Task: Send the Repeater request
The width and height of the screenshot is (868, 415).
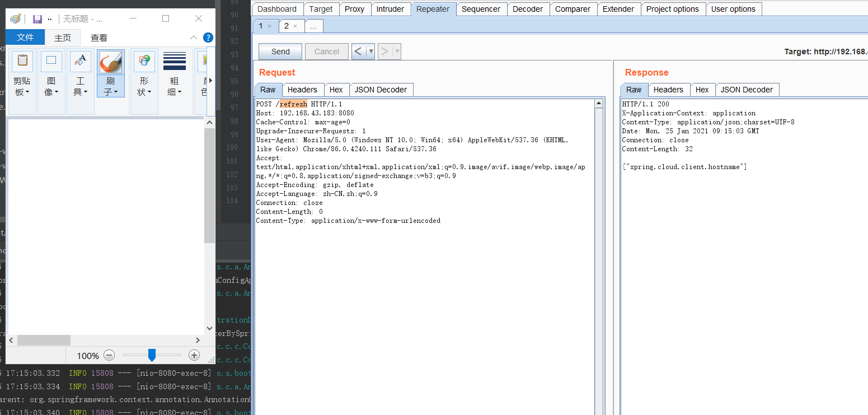Action: coord(280,52)
